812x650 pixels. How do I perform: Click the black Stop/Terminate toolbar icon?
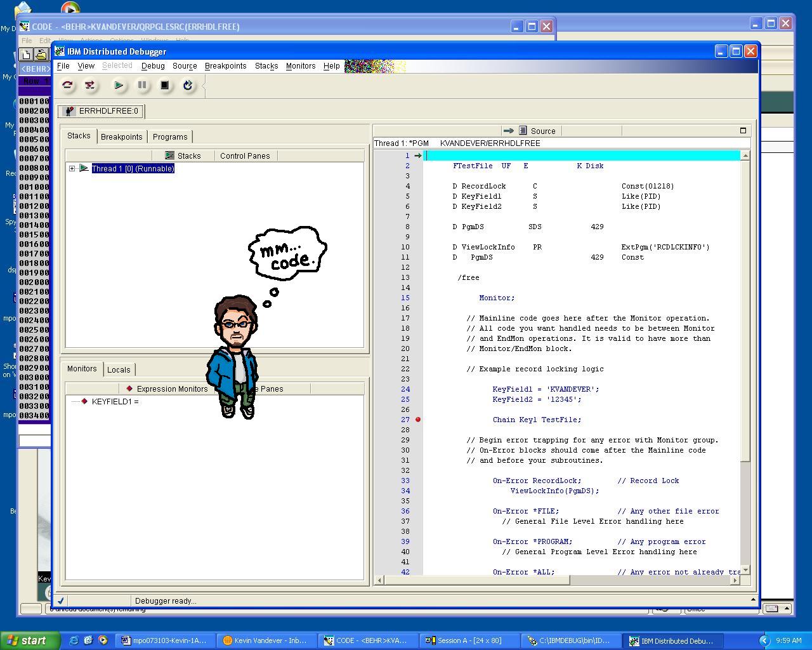coord(165,85)
